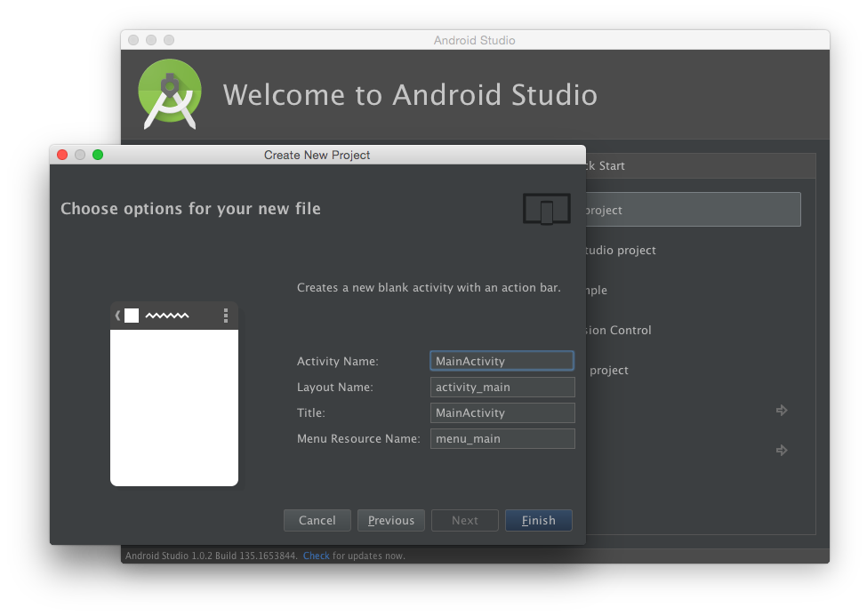Click the Quick Start panel header
This screenshot has width=867, height=616.
(x=701, y=166)
